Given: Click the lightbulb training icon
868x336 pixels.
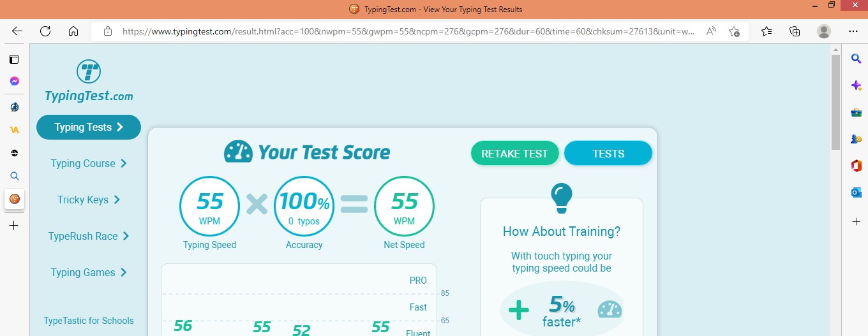Looking at the screenshot, I should [x=561, y=198].
